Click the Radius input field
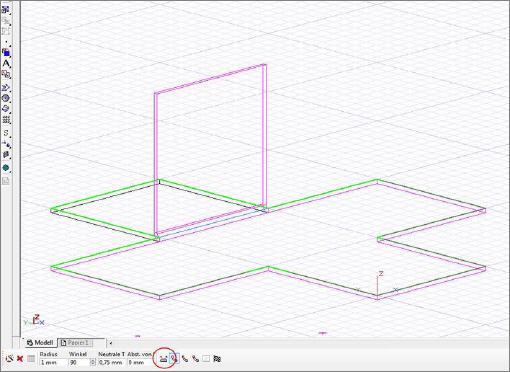Viewport: 510px width, 372px height. coord(53,362)
